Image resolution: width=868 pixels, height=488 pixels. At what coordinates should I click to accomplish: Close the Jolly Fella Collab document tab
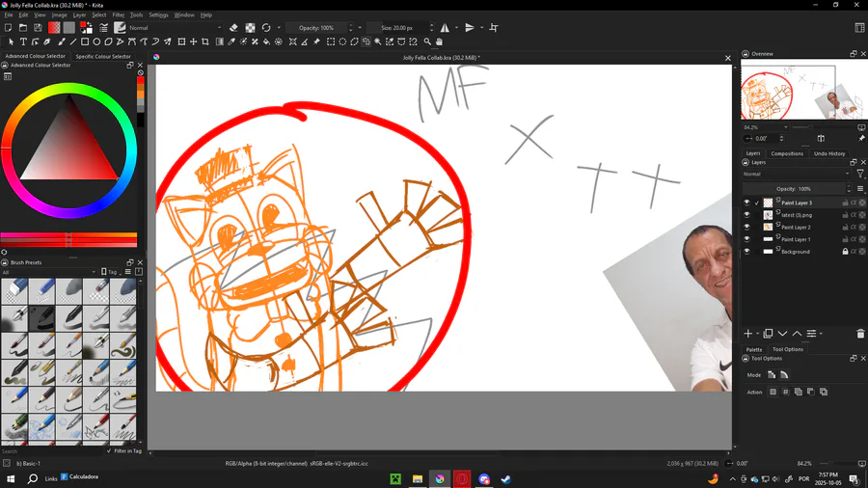point(728,58)
